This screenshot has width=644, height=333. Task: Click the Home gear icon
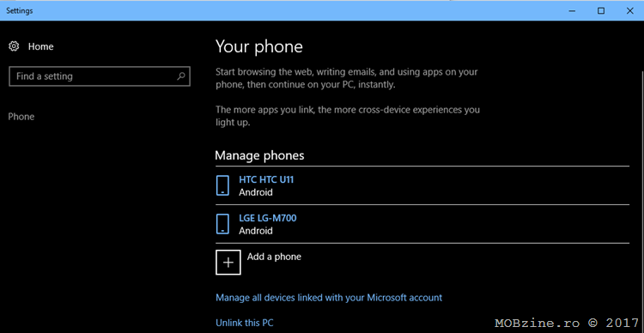pyautogui.click(x=14, y=46)
